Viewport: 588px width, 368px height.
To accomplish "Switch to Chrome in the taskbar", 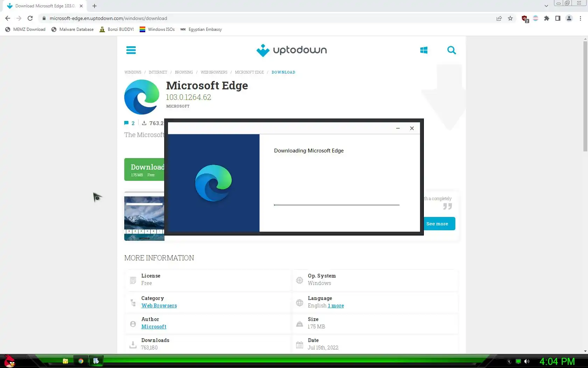I will (x=81, y=361).
